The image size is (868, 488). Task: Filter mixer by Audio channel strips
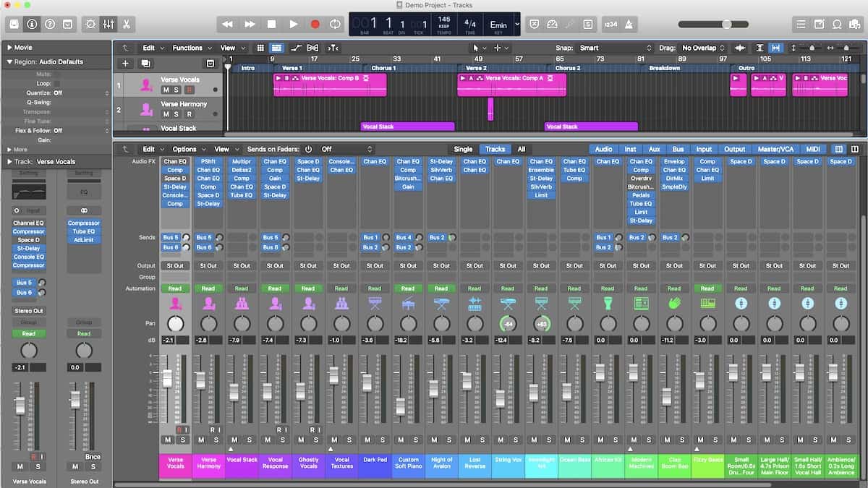coord(603,149)
